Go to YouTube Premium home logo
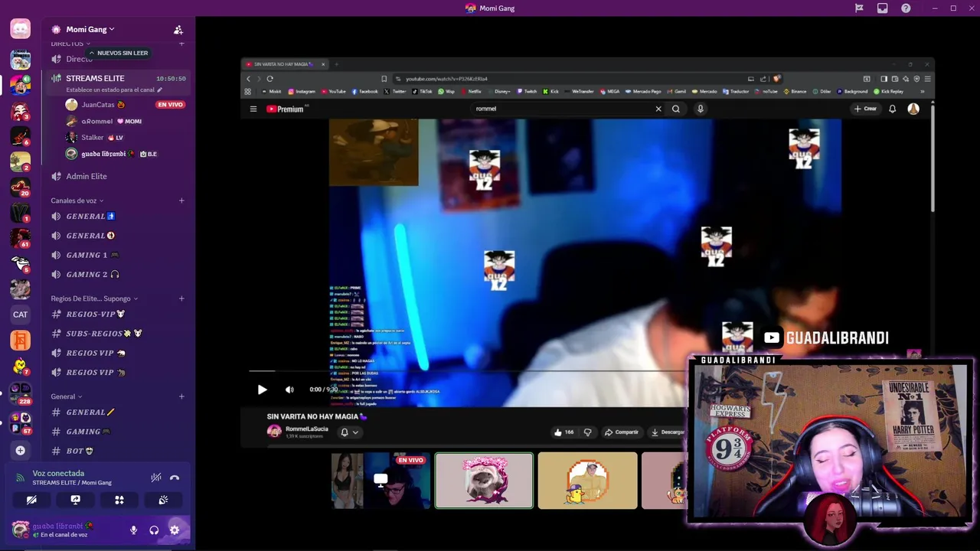 (x=285, y=109)
